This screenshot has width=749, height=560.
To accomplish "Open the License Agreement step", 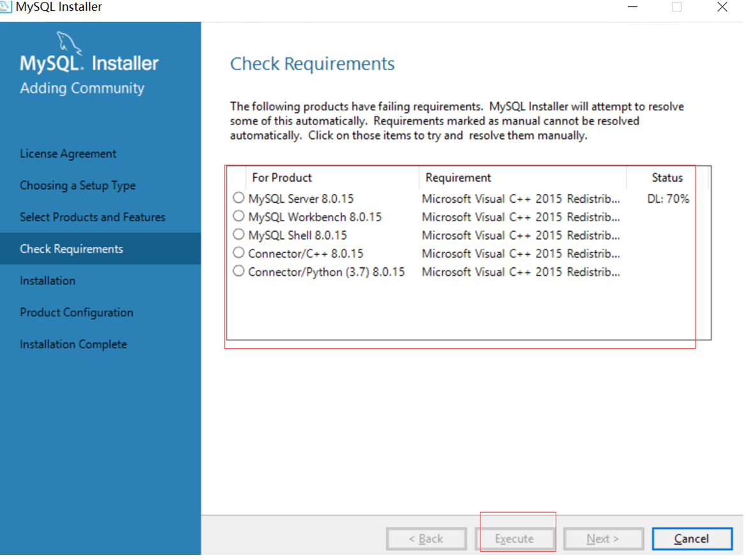I will pos(68,154).
